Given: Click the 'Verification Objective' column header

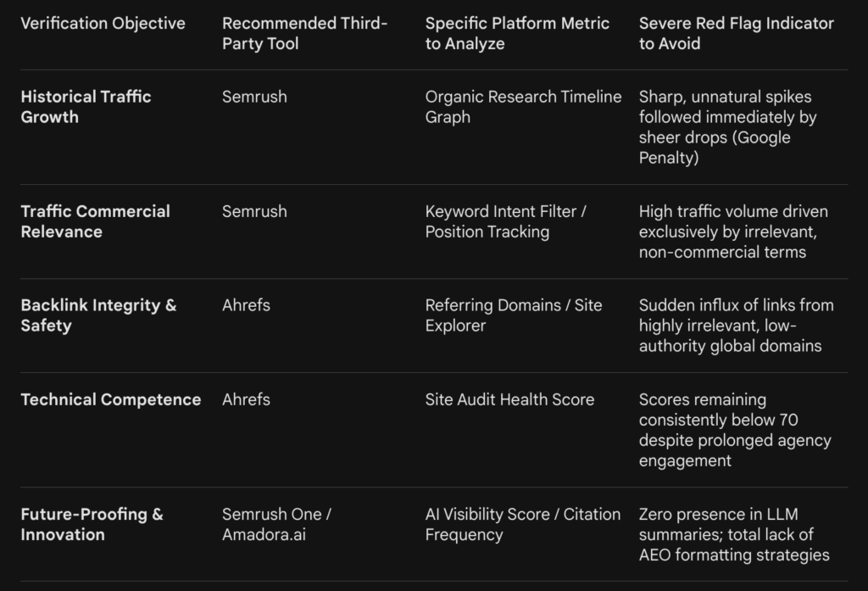Looking at the screenshot, I should tap(103, 23).
